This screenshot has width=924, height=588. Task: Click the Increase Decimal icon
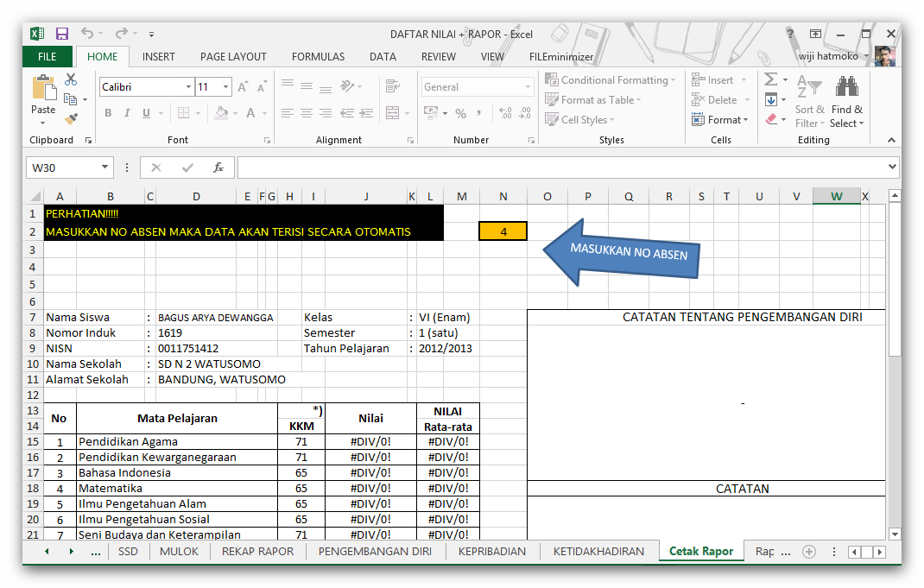click(505, 112)
